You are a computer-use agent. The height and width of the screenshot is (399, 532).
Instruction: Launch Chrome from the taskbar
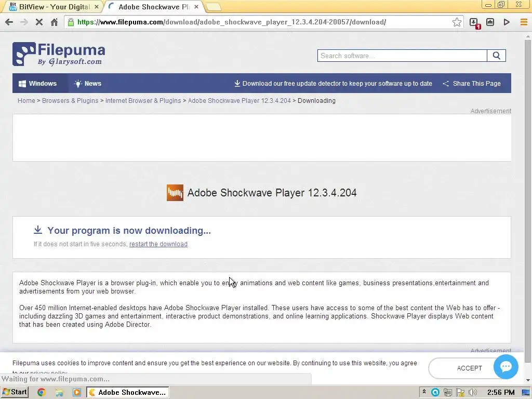pos(42,392)
